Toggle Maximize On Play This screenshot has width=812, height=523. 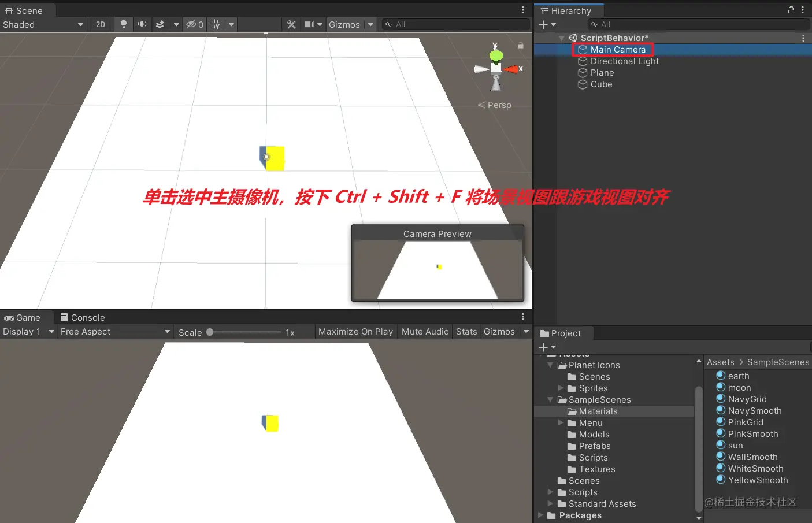click(x=355, y=332)
